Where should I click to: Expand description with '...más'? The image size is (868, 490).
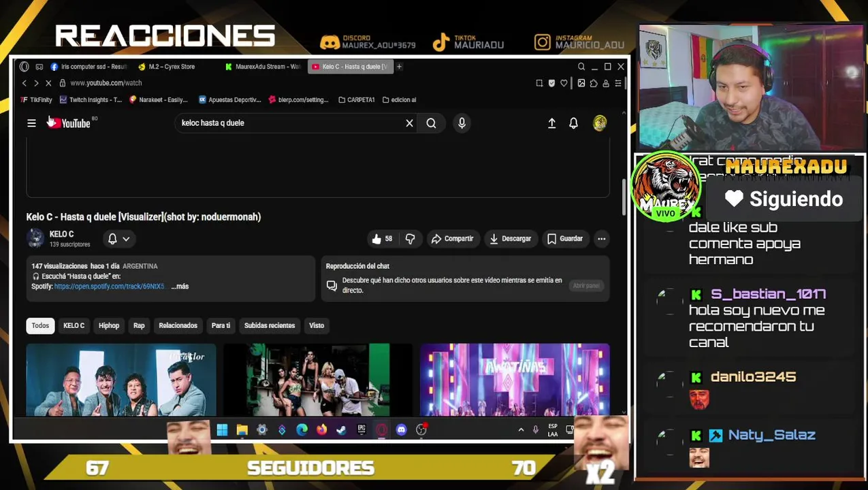pos(180,287)
